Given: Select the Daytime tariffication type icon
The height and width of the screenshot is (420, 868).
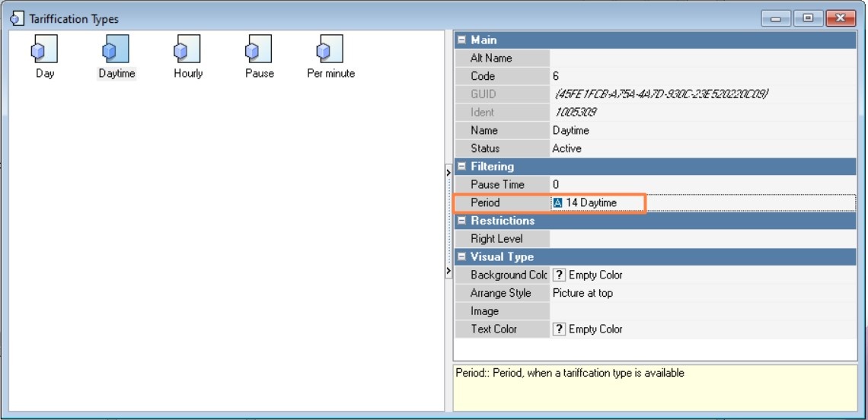Looking at the screenshot, I should 116,50.
